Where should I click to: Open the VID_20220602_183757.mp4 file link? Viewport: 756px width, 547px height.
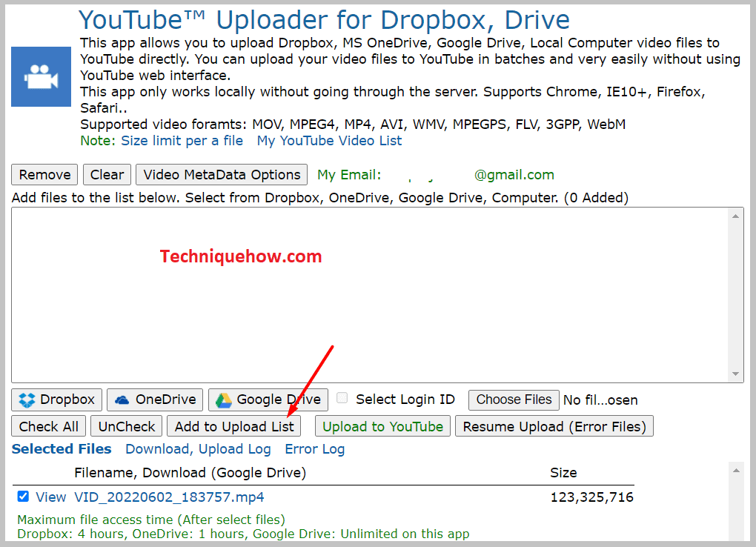(x=169, y=497)
